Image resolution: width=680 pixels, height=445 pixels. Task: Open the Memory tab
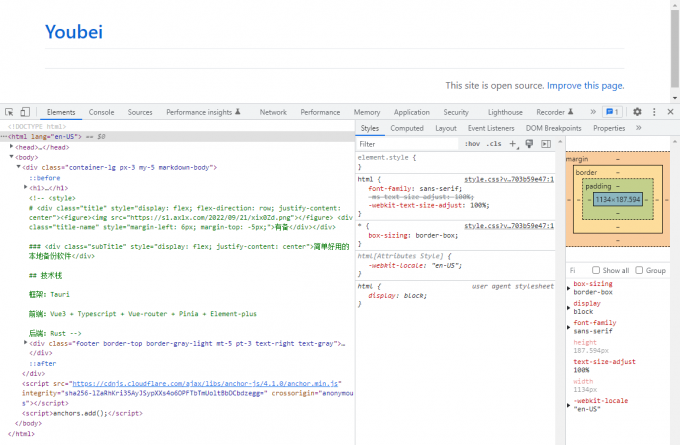pyautogui.click(x=367, y=112)
